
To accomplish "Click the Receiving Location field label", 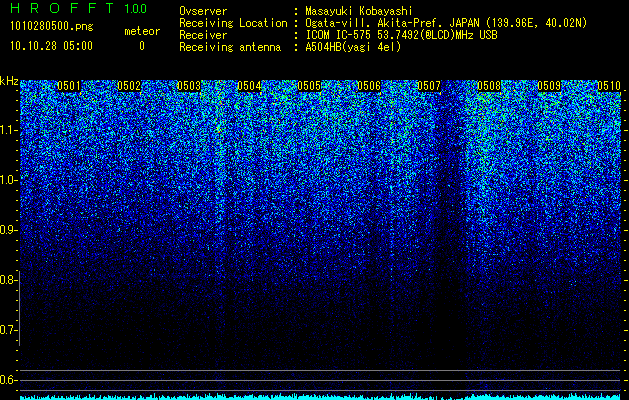I will (x=233, y=23).
